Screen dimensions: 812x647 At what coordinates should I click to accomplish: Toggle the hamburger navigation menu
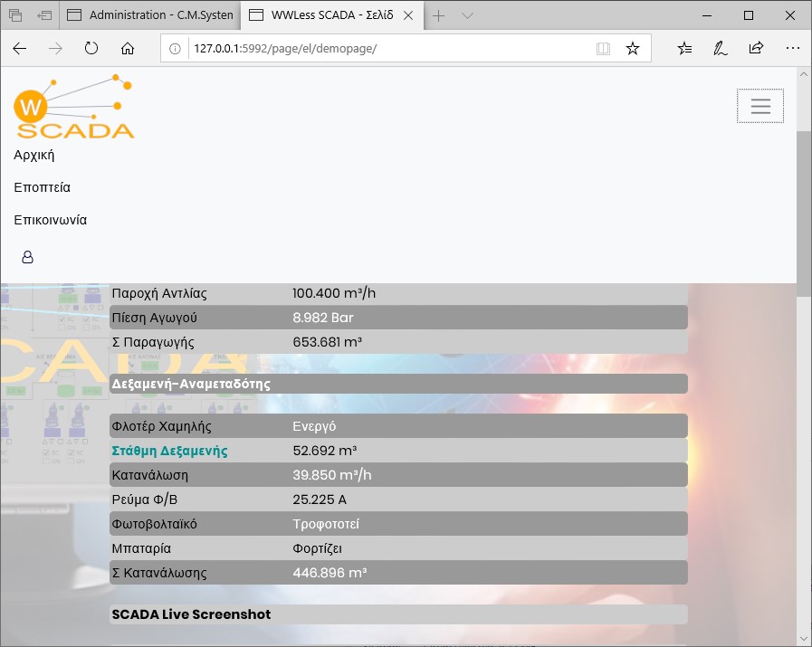pyautogui.click(x=760, y=107)
